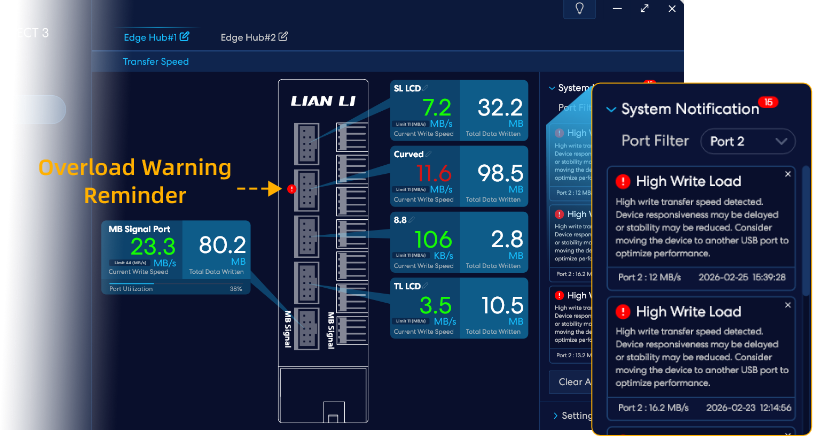This screenshot has height=436, width=813.
Task: Click the red 15 notification count badge
Action: point(768,102)
